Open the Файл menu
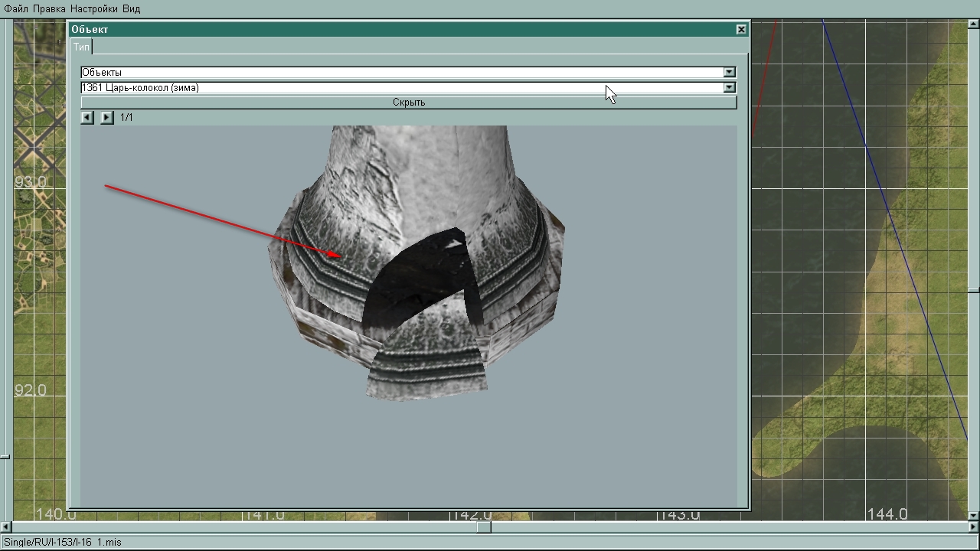980x551 pixels. (16, 9)
